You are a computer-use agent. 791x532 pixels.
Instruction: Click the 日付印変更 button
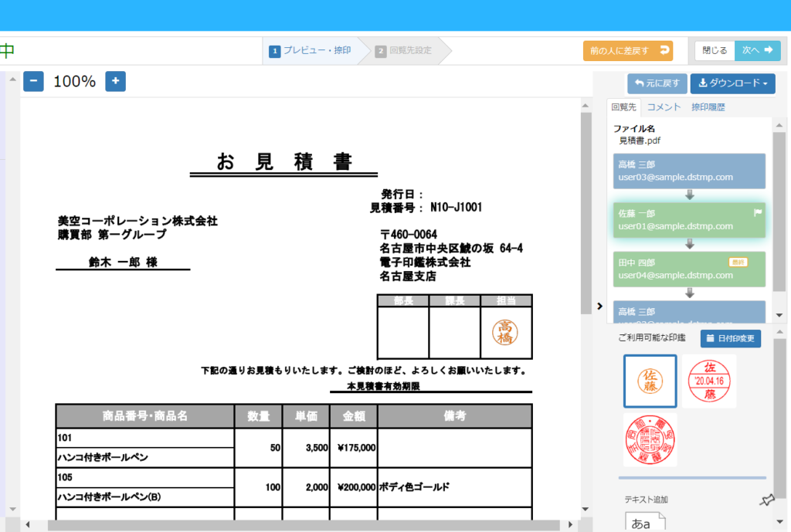click(x=731, y=338)
